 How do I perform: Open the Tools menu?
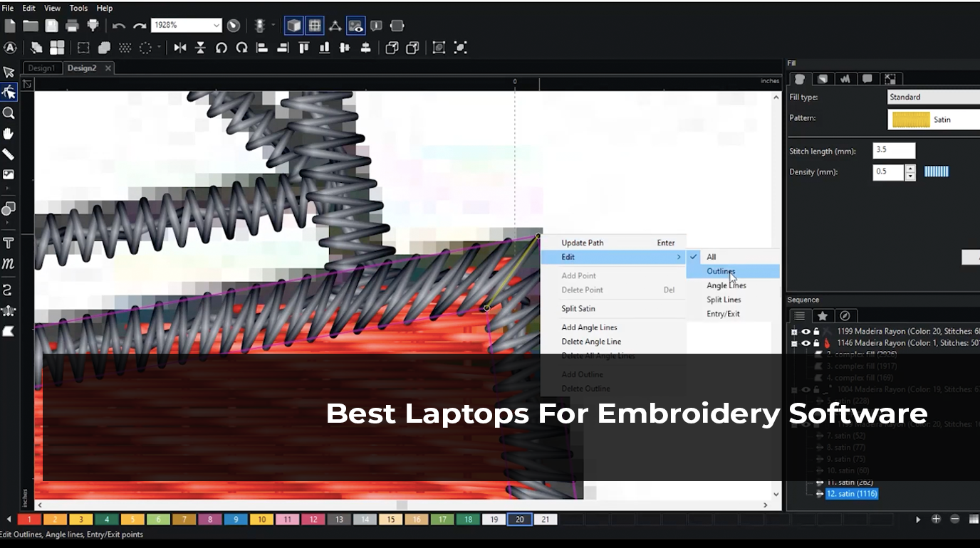[x=78, y=8]
